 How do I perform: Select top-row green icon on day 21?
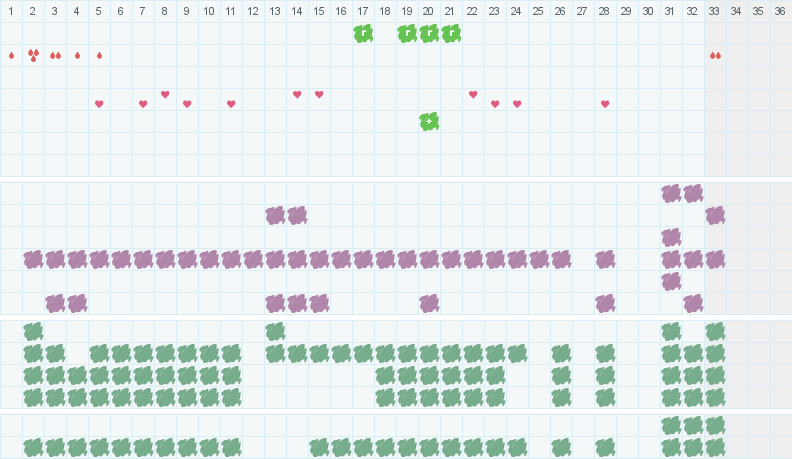coord(451,33)
